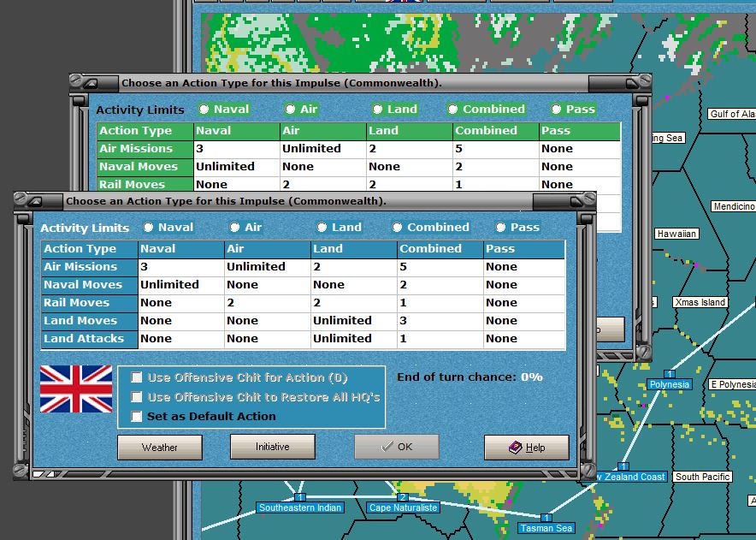
Task: Select the E Polynesia sea area label
Action: coord(732,384)
